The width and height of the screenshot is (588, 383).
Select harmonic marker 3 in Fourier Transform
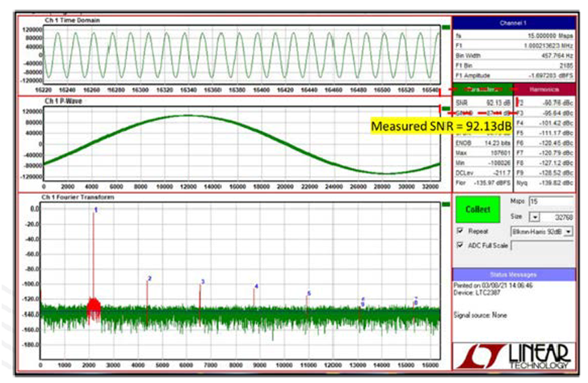(x=202, y=281)
